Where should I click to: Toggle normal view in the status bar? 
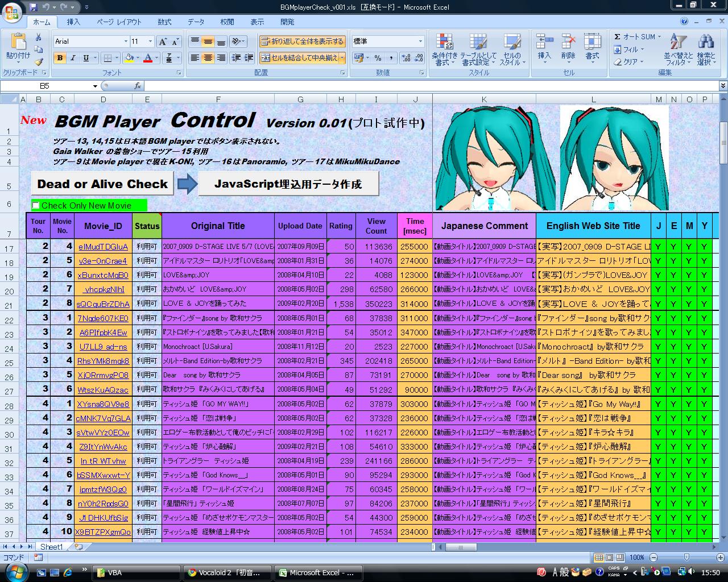pyautogui.click(x=599, y=558)
